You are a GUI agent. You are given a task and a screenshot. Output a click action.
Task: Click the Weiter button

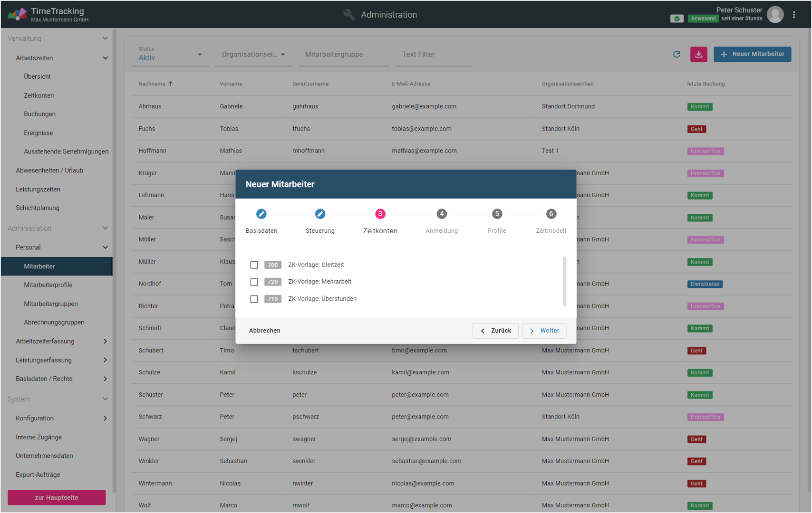pos(544,331)
